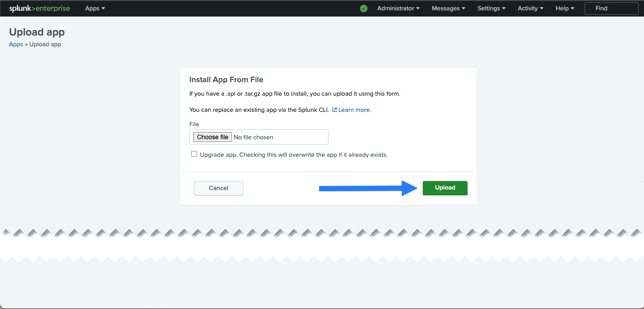Click the 'Upload app' breadcrumb text
This screenshot has height=309, width=644.
pos(45,44)
